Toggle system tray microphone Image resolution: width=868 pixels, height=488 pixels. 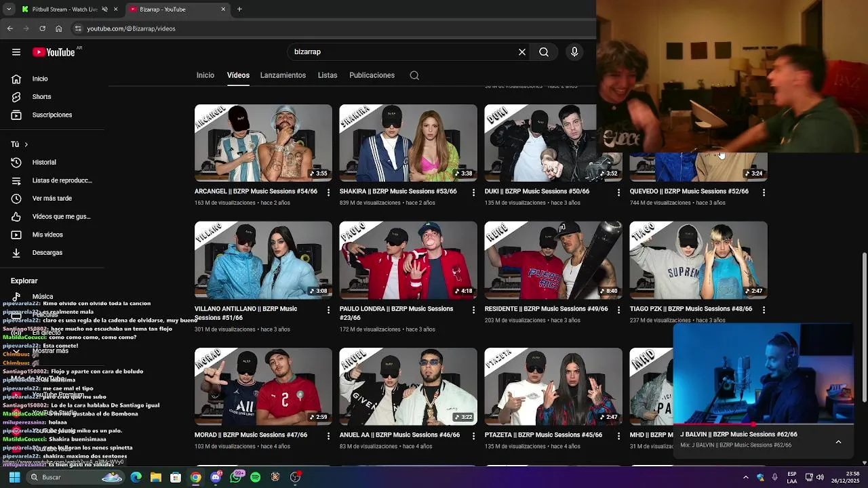(775, 477)
